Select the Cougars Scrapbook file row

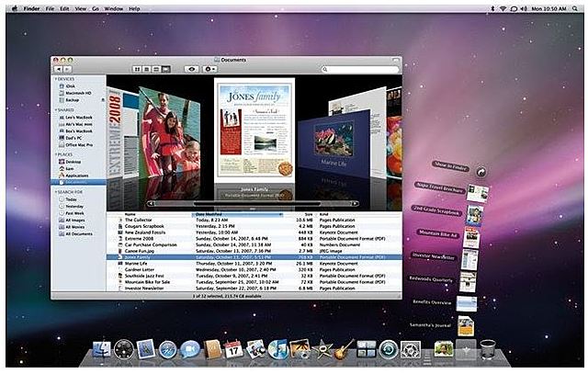tap(254, 226)
